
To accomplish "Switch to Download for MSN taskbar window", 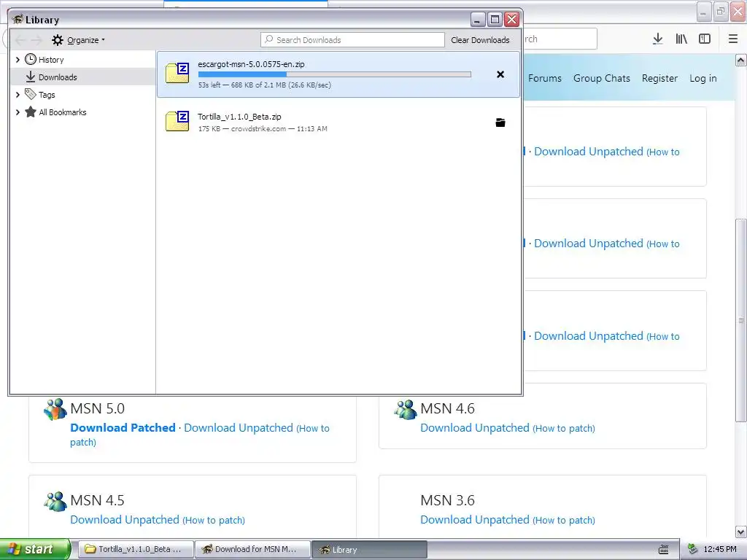I will (x=252, y=549).
